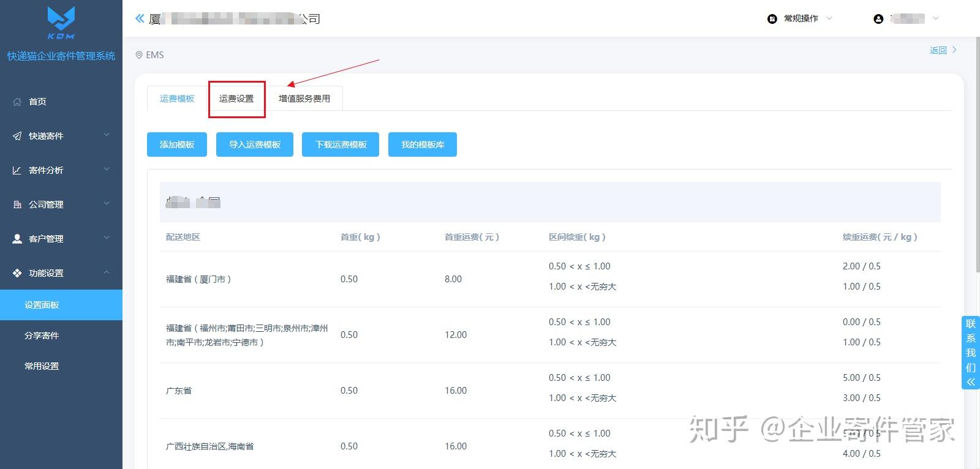Click the 12.00 first-weight fee value
Viewport: 980px width, 469px height.
pyautogui.click(x=456, y=335)
